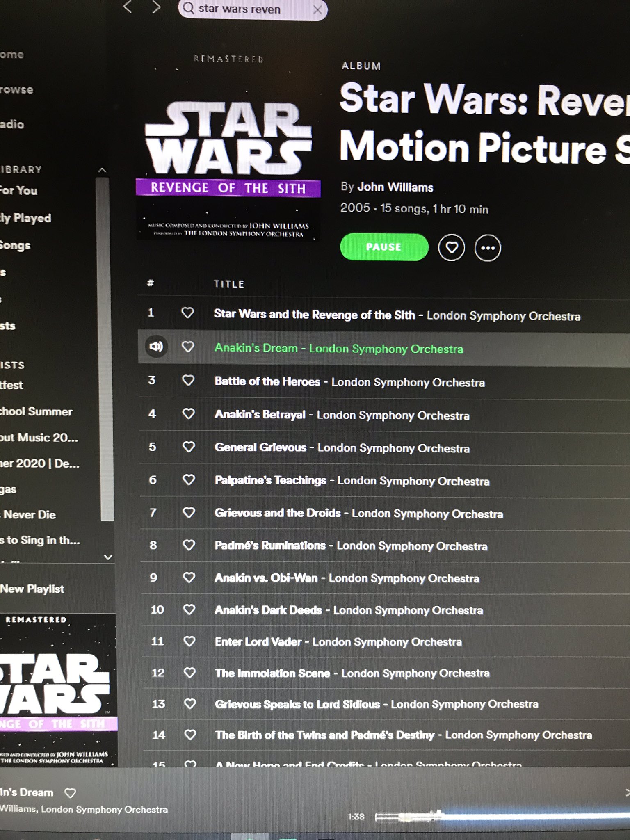Like the track 'Battle of the Heroes'
Image resolution: width=630 pixels, height=840 pixels.
pos(188,381)
